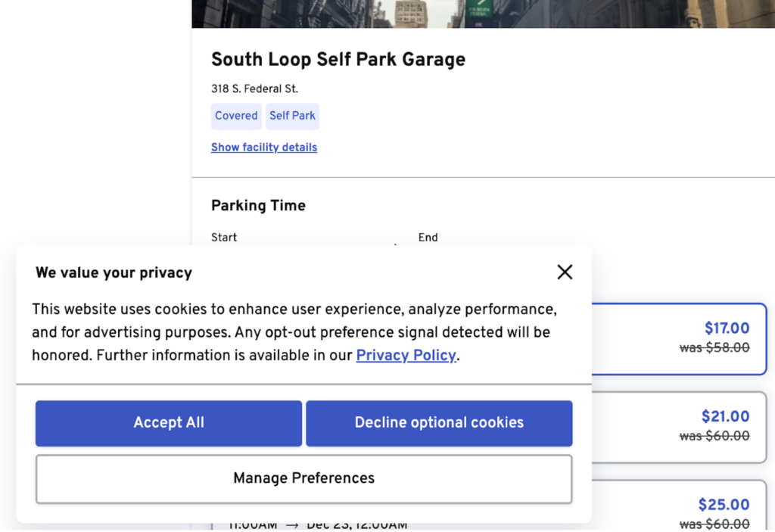Click the 318 S. Federal St. address
775x532 pixels.
(254, 89)
